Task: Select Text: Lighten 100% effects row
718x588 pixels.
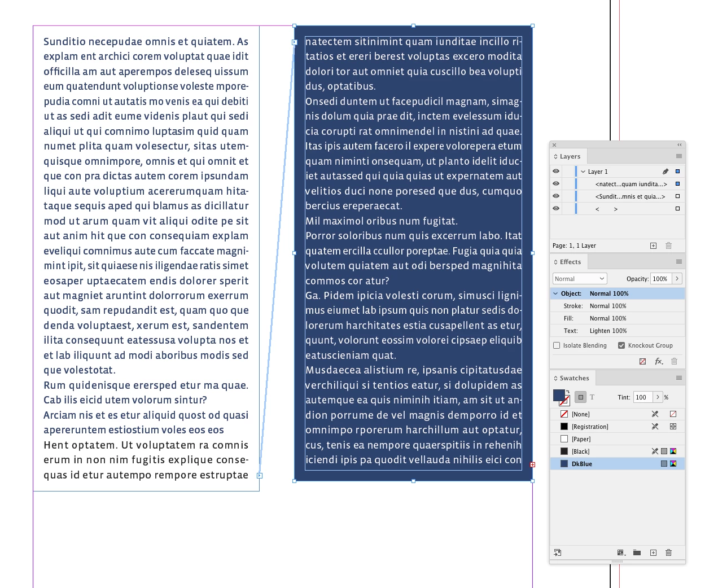Action: [618, 331]
